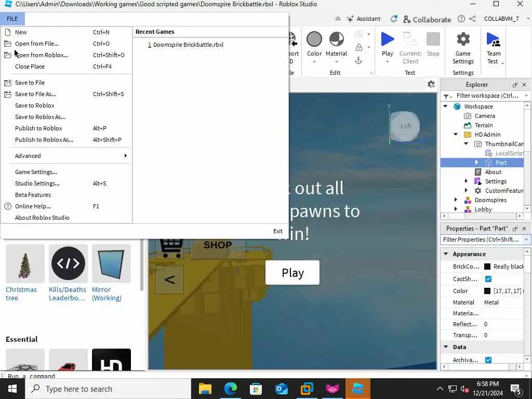Choose Beta Features menu entry
This screenshot has width=532, height=399.
coord(67,195)
